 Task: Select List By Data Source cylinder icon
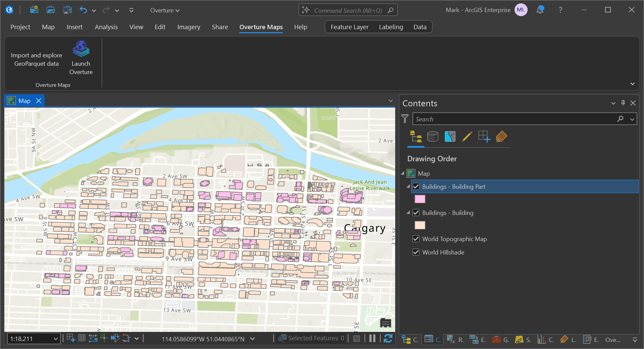pos(433,137)
